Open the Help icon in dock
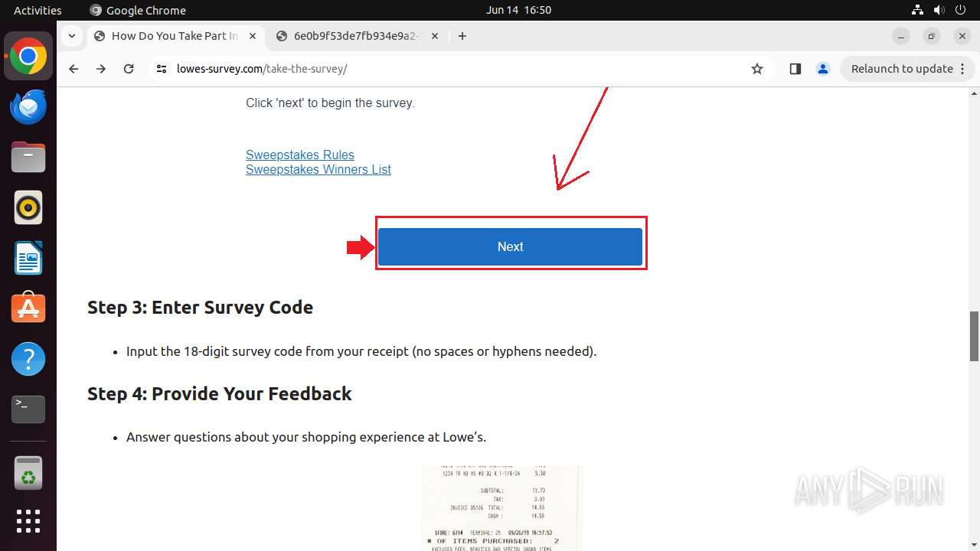The width and height of the screenshot is (980, 551). coord(28,359)
